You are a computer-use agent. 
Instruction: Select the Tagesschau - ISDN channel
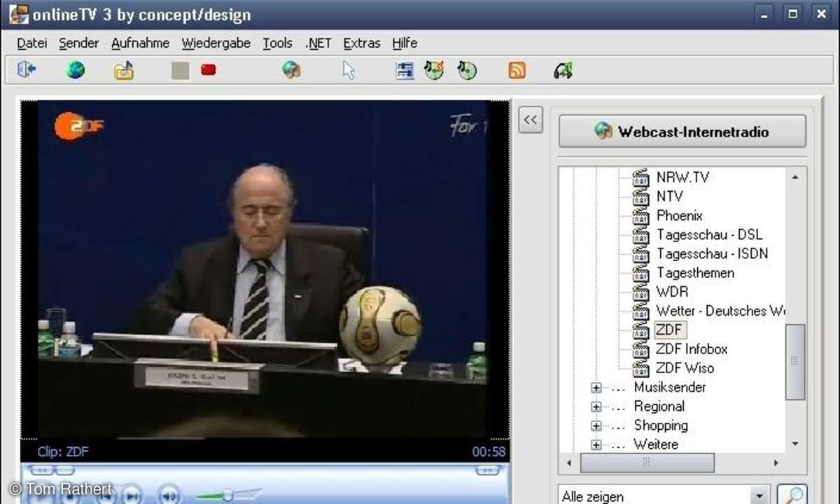tap(712, 253)
